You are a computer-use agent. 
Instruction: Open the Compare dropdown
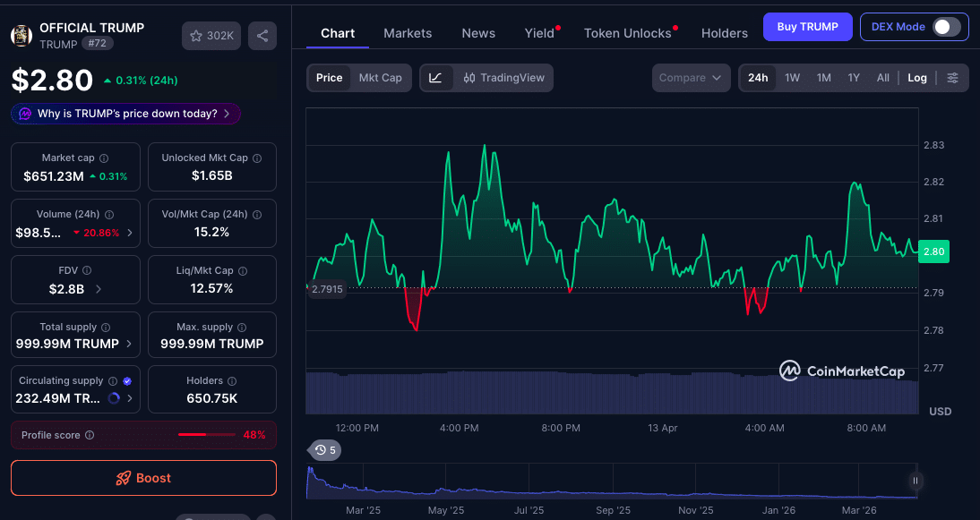(x=691, y=78)
